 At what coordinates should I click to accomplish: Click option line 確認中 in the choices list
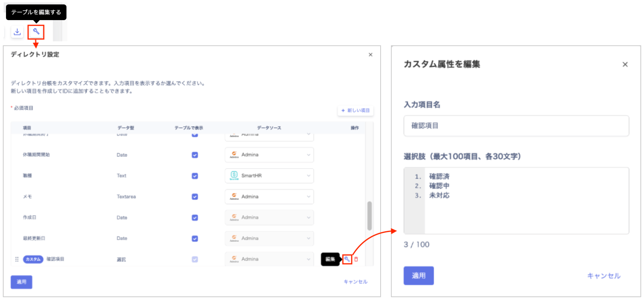439,186
